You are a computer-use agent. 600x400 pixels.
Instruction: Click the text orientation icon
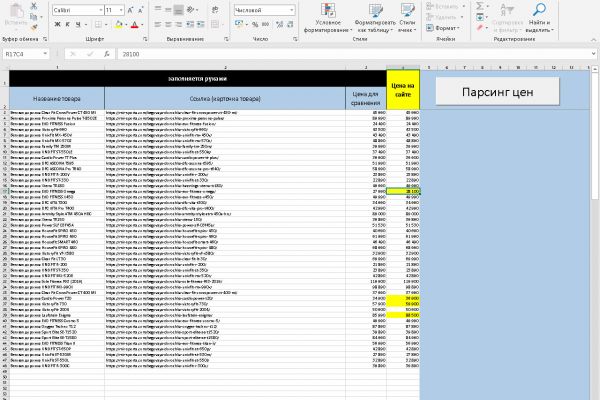point(191,10)
